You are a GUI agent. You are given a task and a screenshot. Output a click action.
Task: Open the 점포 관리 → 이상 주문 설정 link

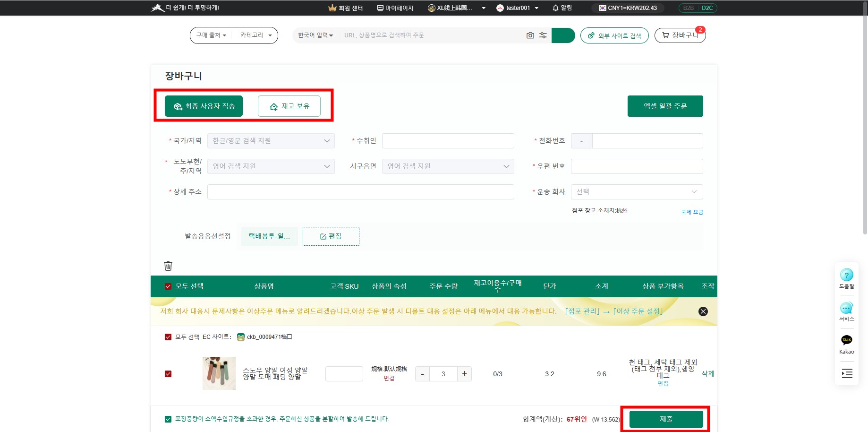click(x=614, y=311)
